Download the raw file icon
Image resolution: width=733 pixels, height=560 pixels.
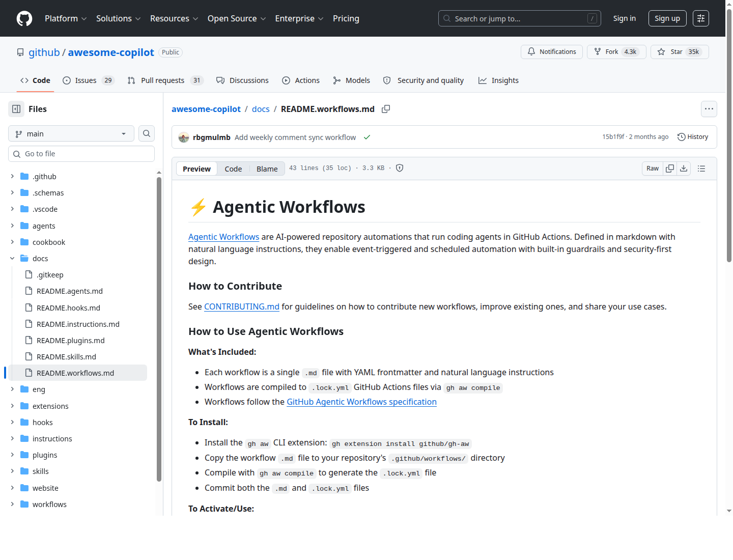click(684, 169)
